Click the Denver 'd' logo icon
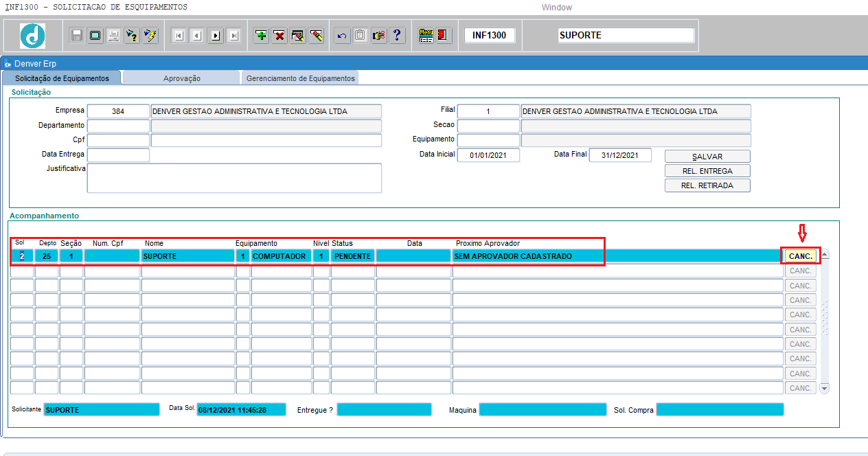The height and width of the screenshot is (456, 868). (32, 35)
